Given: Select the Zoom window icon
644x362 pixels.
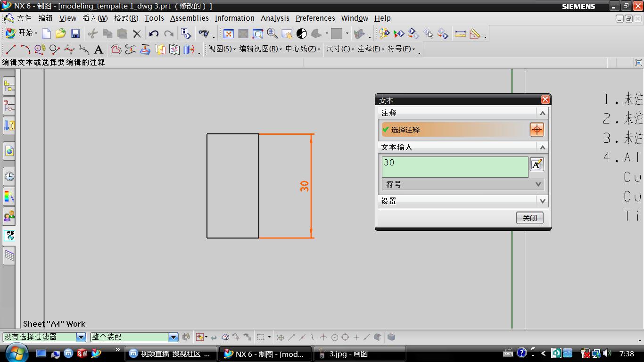Looking at the screenshot, I should click(x=258, y=33).
